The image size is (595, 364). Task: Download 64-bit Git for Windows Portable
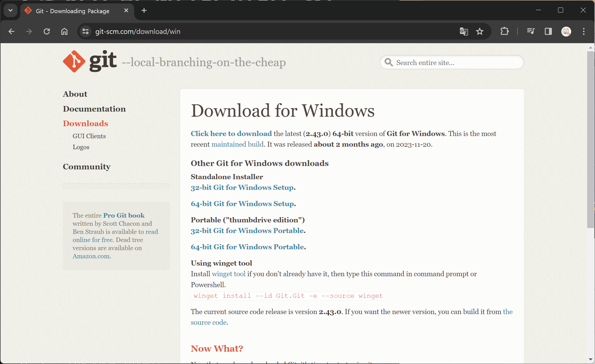[247, 247]
